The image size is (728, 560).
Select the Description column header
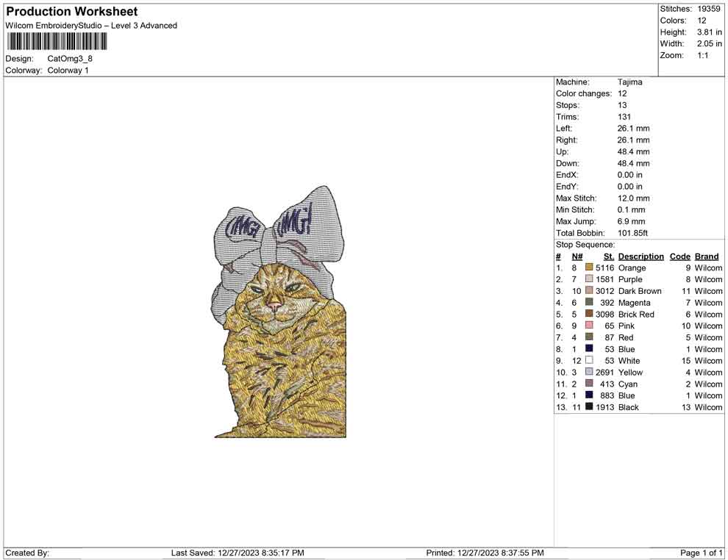coord(640,256)
